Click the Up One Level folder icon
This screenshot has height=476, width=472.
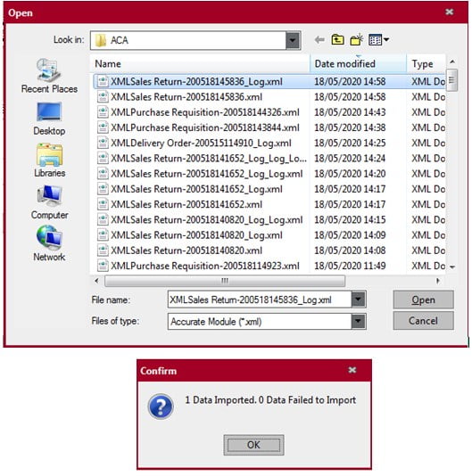(337, 39)
